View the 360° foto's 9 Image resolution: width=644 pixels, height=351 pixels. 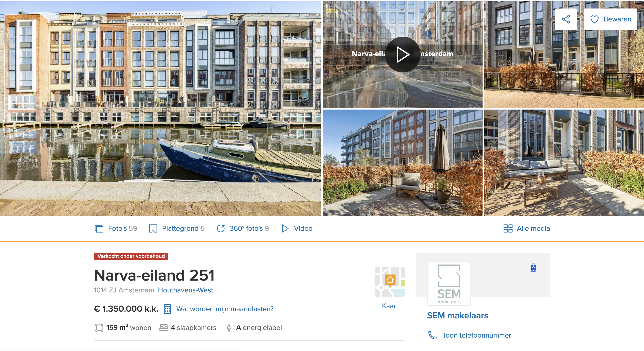point(242,228)
